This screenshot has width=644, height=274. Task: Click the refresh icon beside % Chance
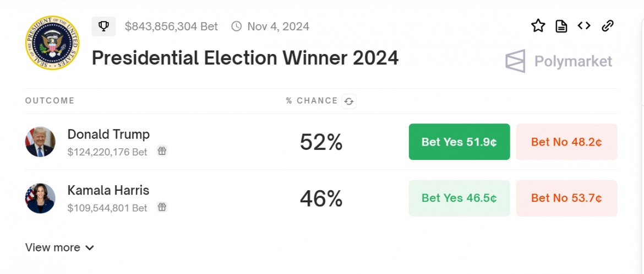click(348, 101)
